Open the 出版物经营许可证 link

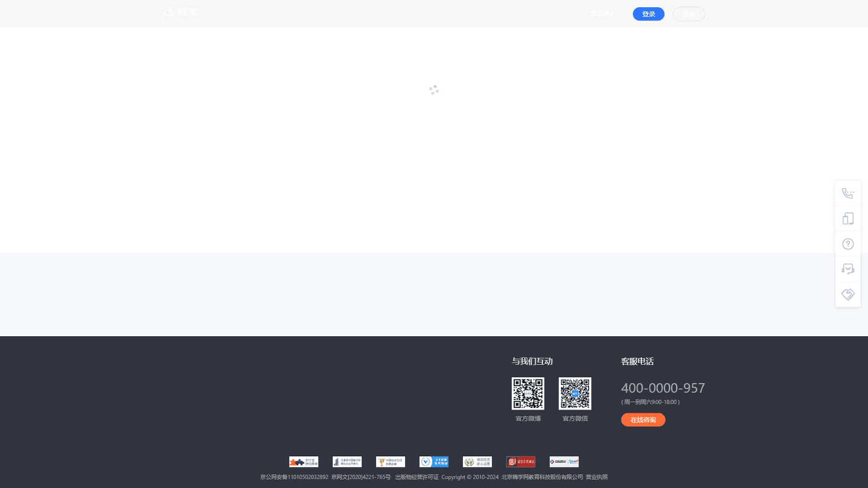[x=417, y=477]
